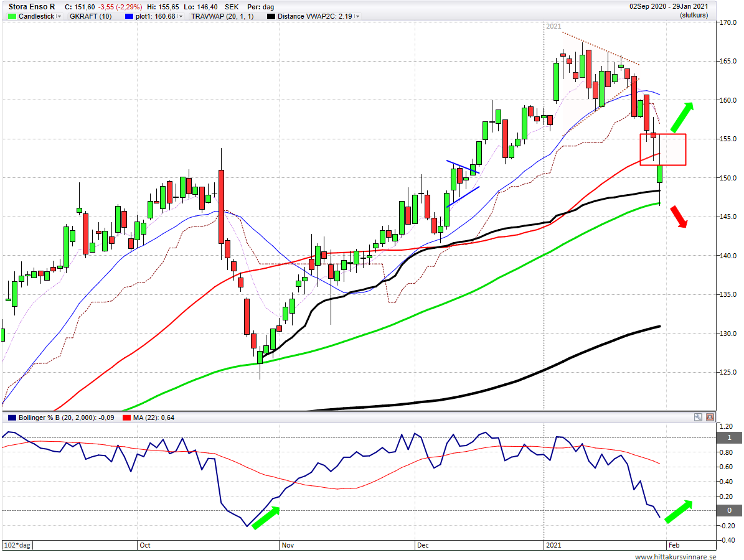
Task: Click the 1.20 value on the Bollinger axis
Action: click(x=727, y=426)
